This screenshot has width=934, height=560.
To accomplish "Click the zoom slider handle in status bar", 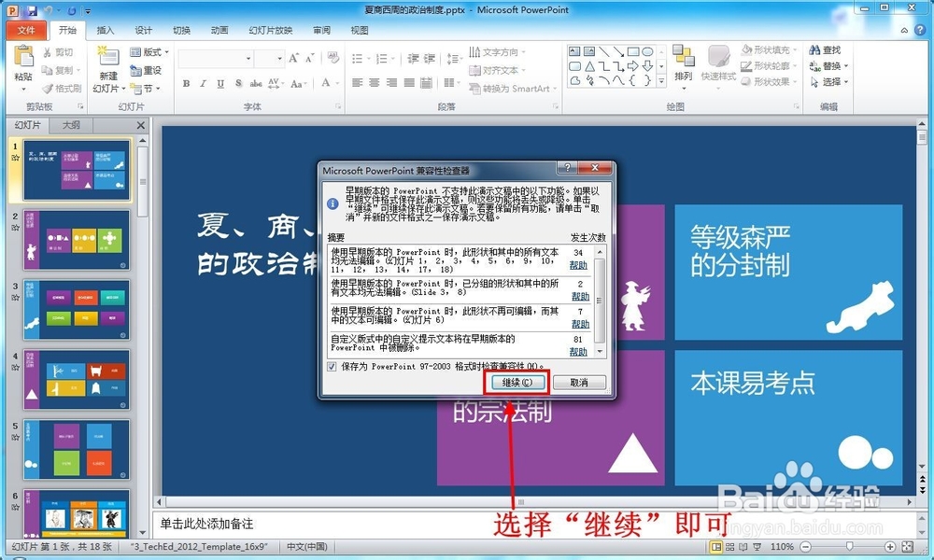I will [x=849, y=546].
